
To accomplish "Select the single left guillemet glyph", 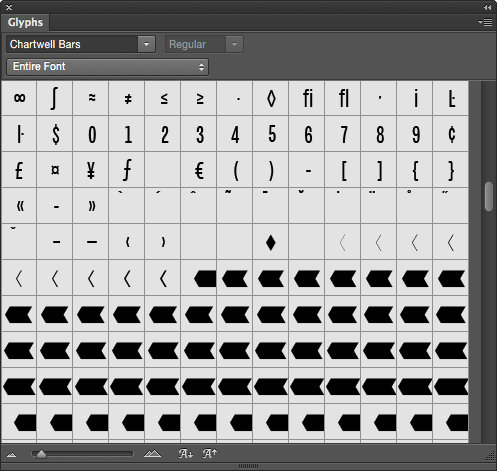I will coord(127,242).
